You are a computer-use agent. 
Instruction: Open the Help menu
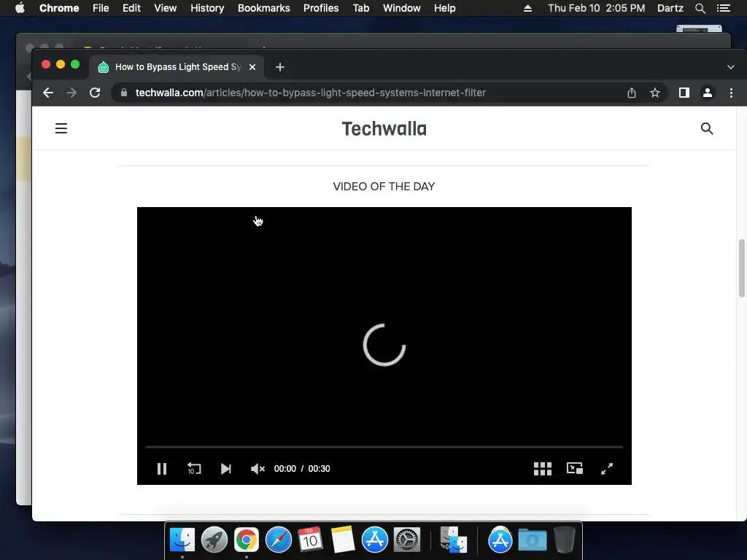tap(444, 8)
